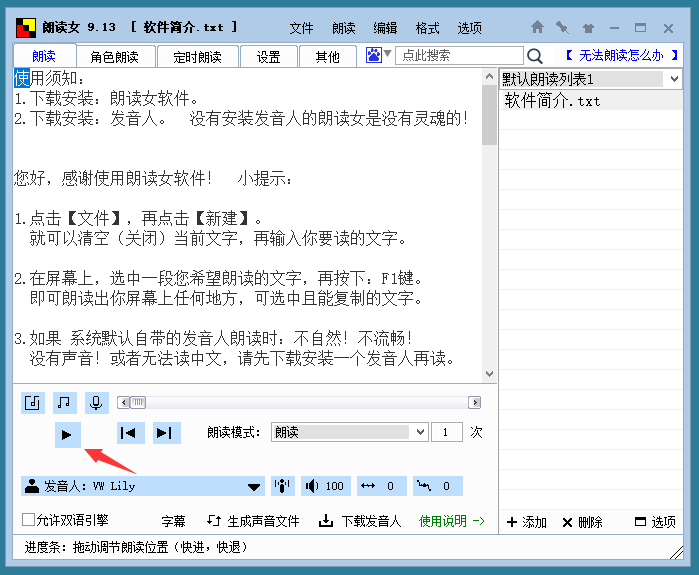Click progress bar right arrow
The image size is (699, 575).
point(475,402)
